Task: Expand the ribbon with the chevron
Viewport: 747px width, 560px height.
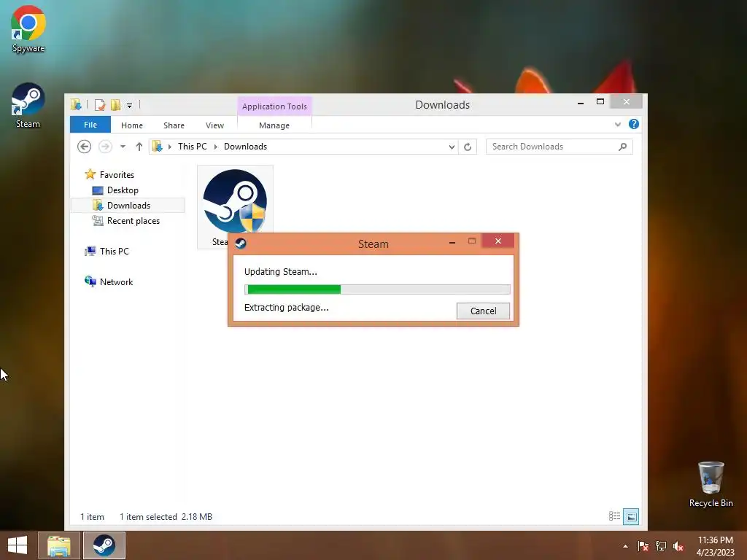Action: click(x=617, y=124)
